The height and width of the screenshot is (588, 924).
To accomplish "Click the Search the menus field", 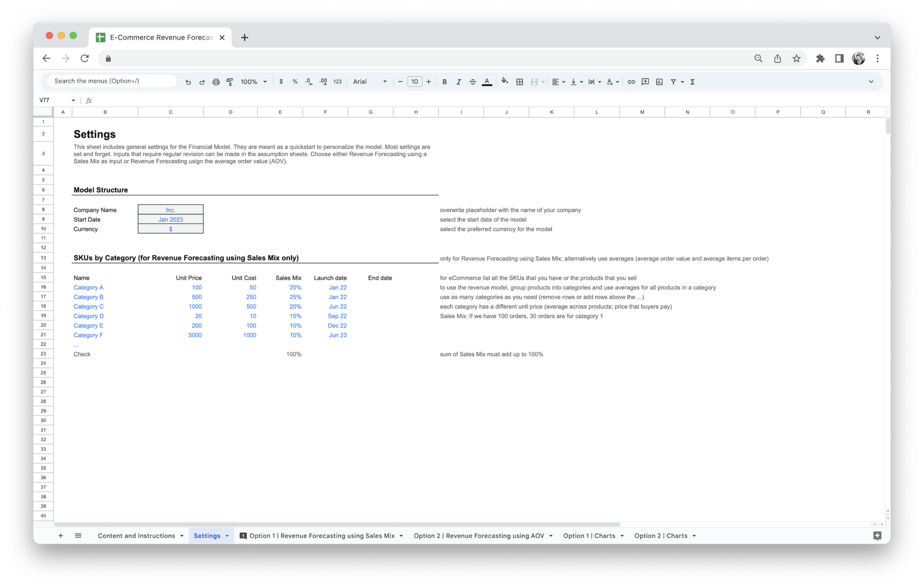I will [111, 81].
